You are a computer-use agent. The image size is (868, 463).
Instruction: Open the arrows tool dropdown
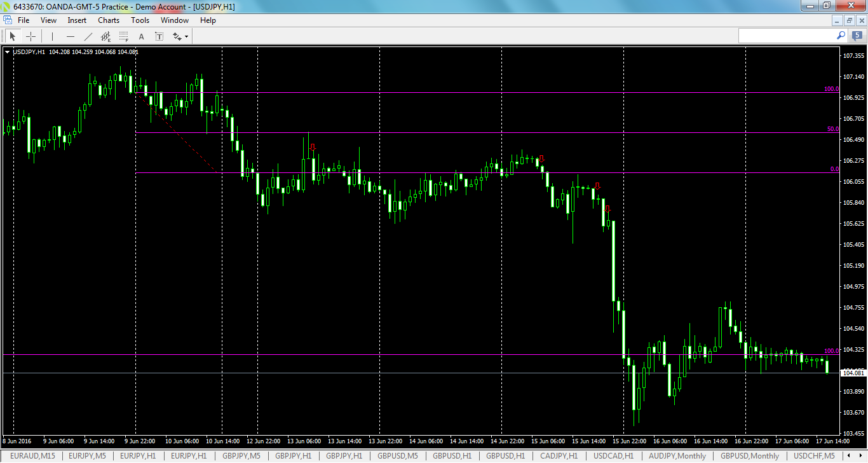(186, 38)
